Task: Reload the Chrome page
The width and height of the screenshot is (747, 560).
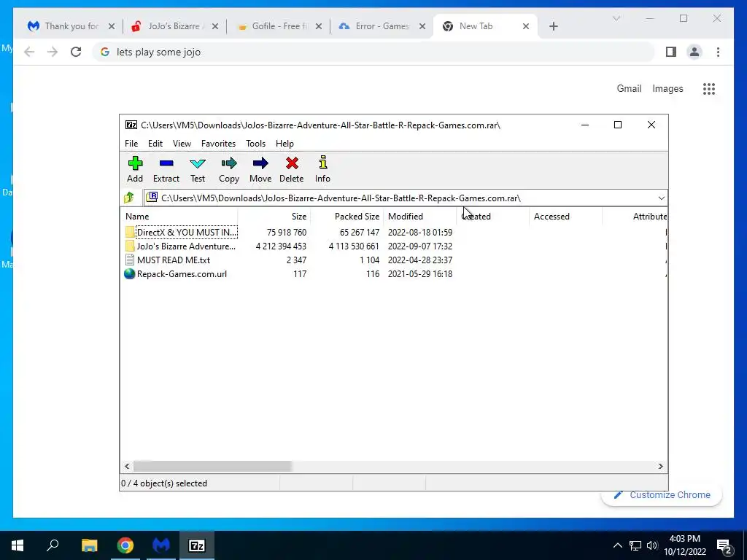Action: tap(76, 52)
